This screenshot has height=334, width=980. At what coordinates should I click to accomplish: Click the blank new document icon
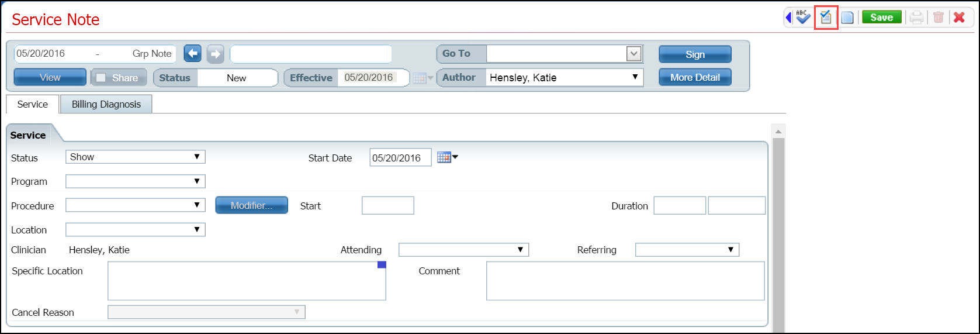coord(847,18)
